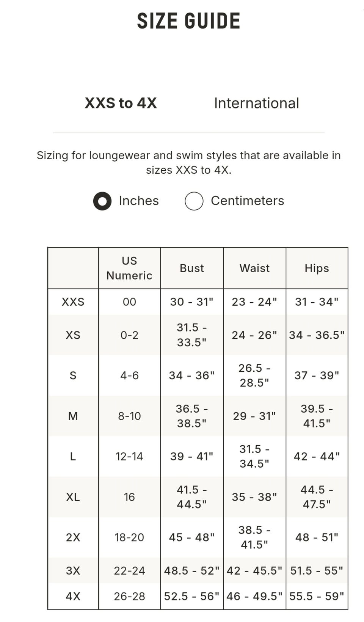Select the Inches radio button
The image size is (364, 622).
coord(102,201)
